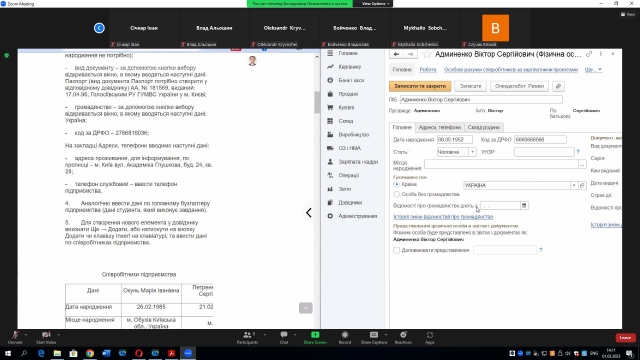Click the link/copy icon in 1C form title bar
The image size is (640, 360).
[x=589, y=54]
